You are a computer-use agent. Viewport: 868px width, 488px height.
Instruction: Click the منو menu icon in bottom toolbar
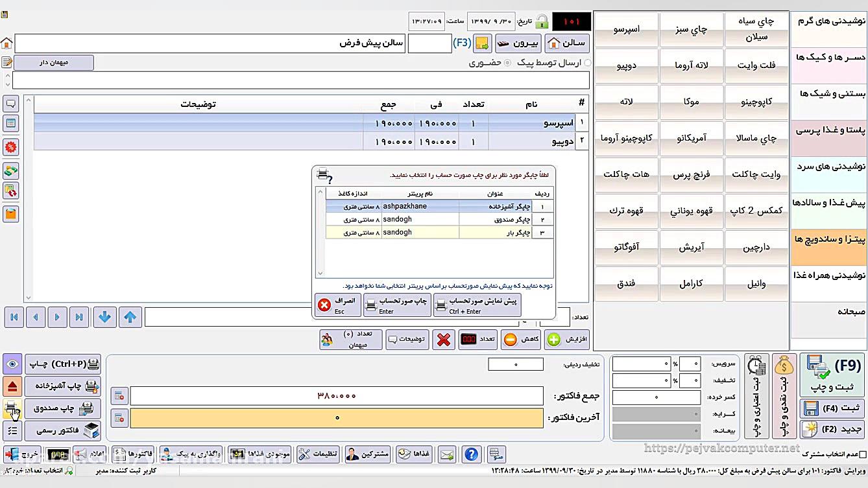pos(496,454)
